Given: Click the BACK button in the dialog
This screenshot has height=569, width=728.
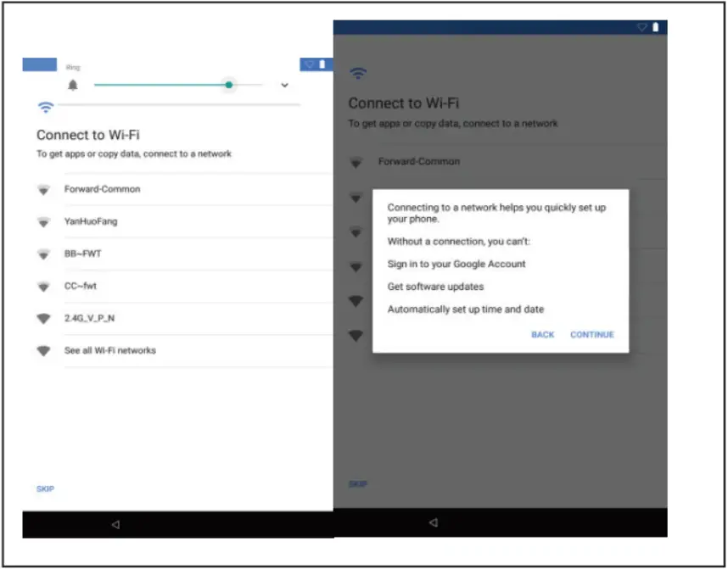Looking at the screenshot, I should [543, 335].
